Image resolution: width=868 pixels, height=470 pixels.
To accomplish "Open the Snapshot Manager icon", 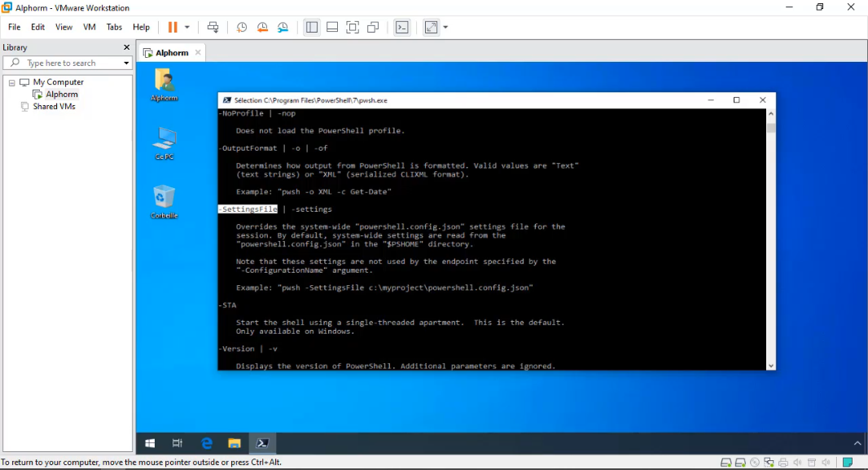I will point(283,27).
